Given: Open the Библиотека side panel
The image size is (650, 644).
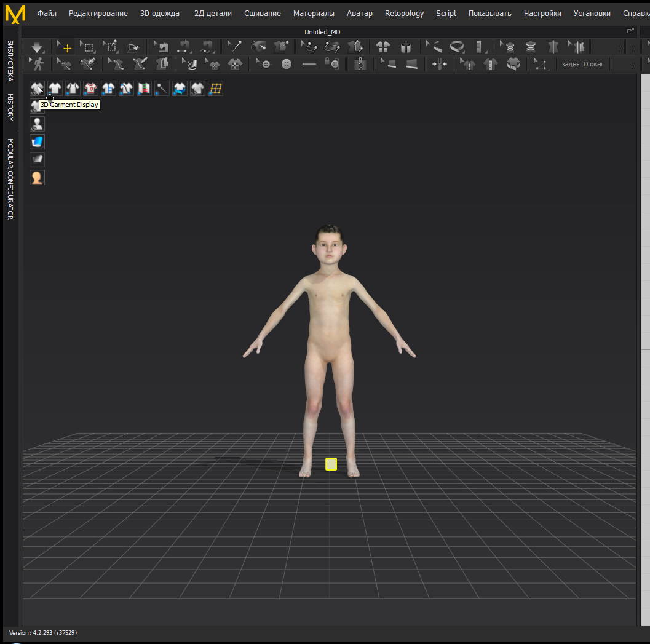Looking at the screenshot, I should point(10,60).
